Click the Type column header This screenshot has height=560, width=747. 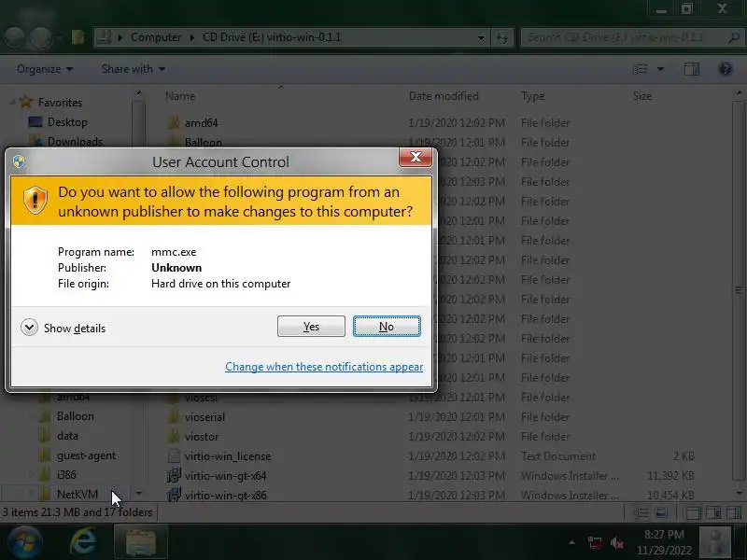(532, 96)
